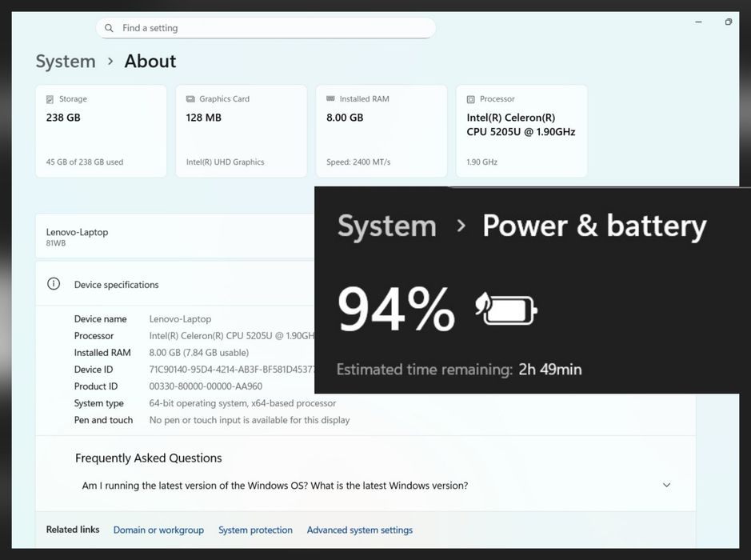The height and width of the screenshot is (560, 751).
Task: Collapse the Device specifications section header
Action: tap(176, 285)
